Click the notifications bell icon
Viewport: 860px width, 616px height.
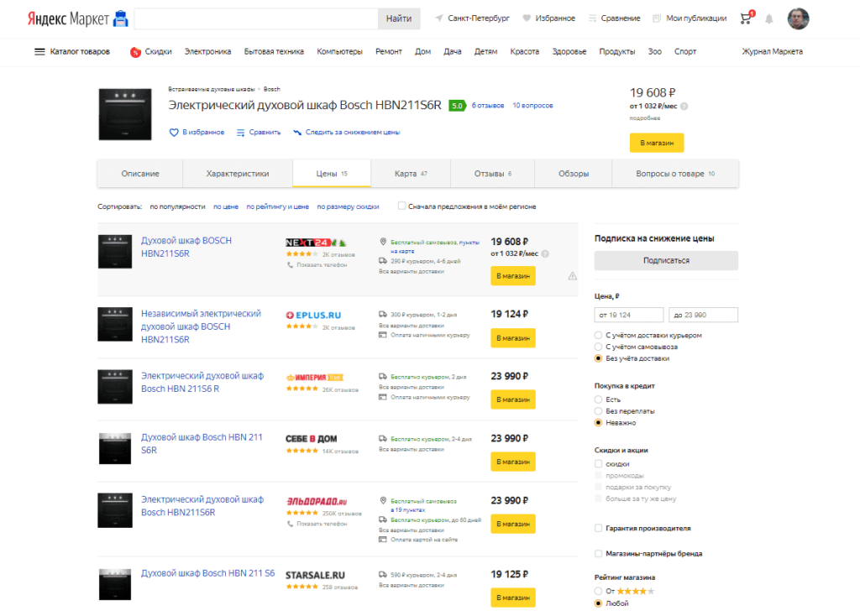pyautogui.click(x=768, y=18)
